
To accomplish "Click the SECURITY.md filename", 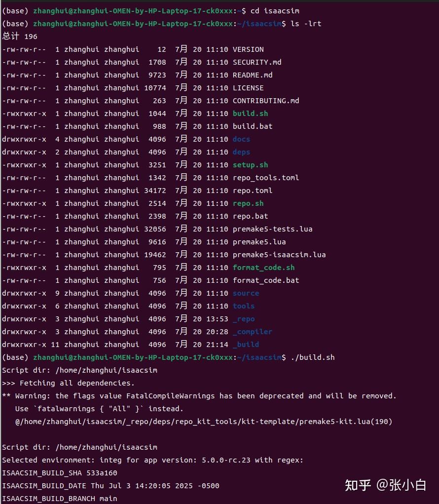I will pyautogui.click(x=257, y=62).
